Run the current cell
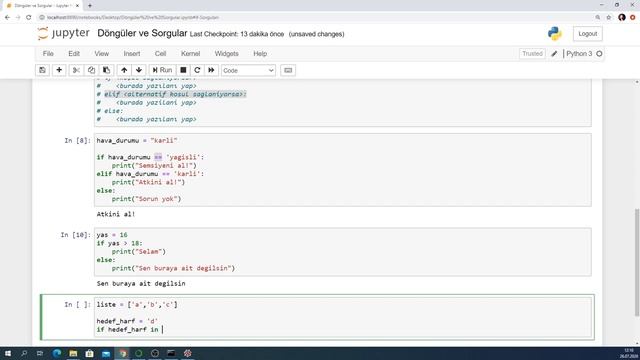Viewport: 640px width, 360px height. pyautogui.click(x=162, y=70)
